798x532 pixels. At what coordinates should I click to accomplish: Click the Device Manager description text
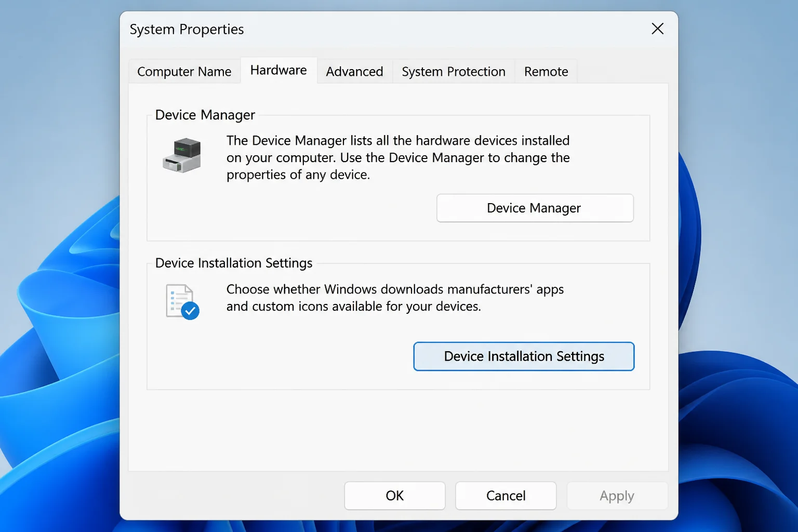pyautogui.click(x=398, y=157)
